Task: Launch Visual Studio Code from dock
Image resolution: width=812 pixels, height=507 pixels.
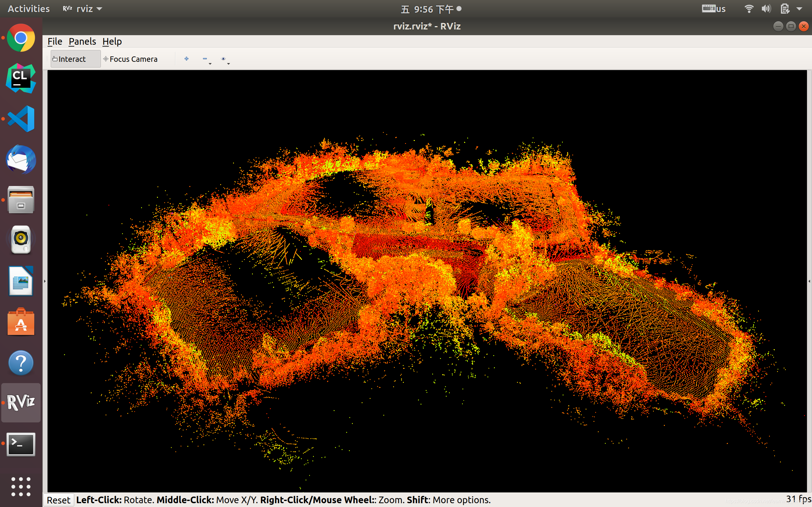Action: (21, 119)
